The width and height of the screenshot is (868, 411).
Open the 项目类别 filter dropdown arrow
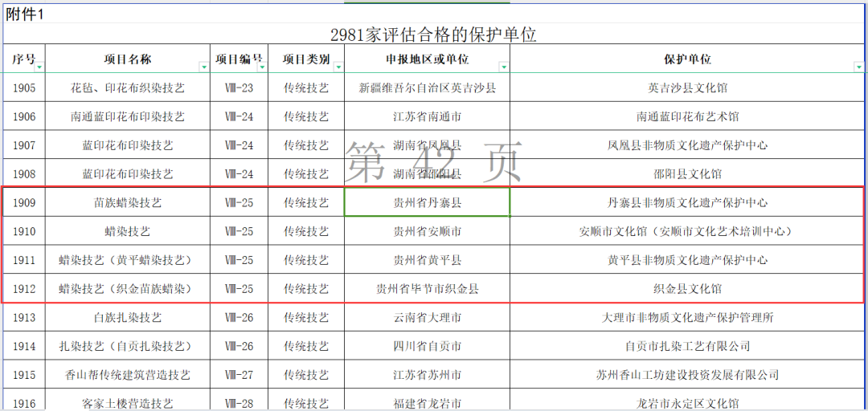(338, 67)
